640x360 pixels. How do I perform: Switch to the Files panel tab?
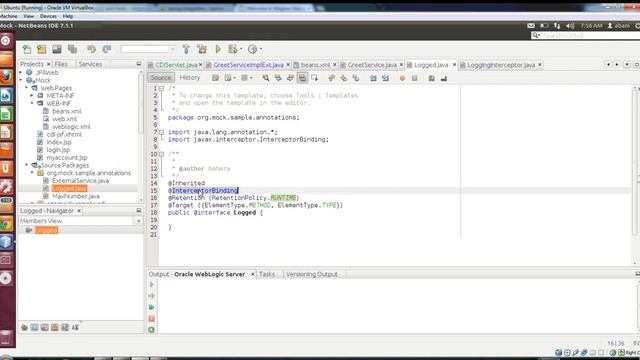tap(61, 64)
